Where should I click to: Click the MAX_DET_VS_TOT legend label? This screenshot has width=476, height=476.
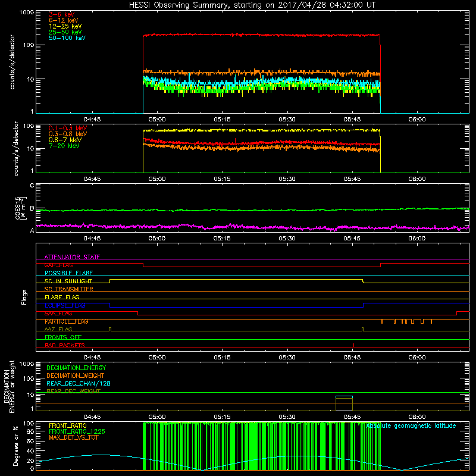(x=73, y=437)
